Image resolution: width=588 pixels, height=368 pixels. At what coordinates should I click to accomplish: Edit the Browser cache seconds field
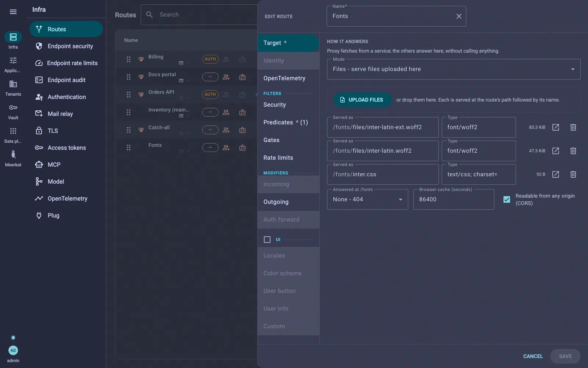tap(453, 199)
